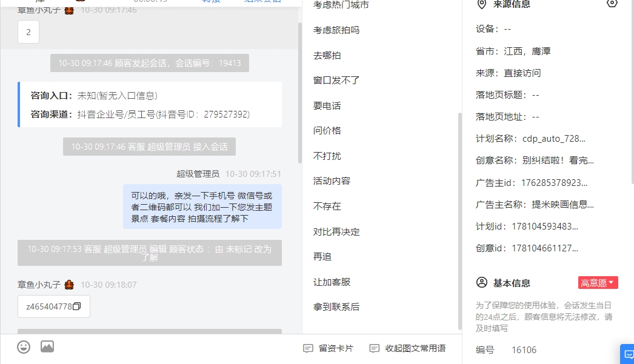Click the customer info panel scrollbar
Screen dimensions: 634x364
632,91
